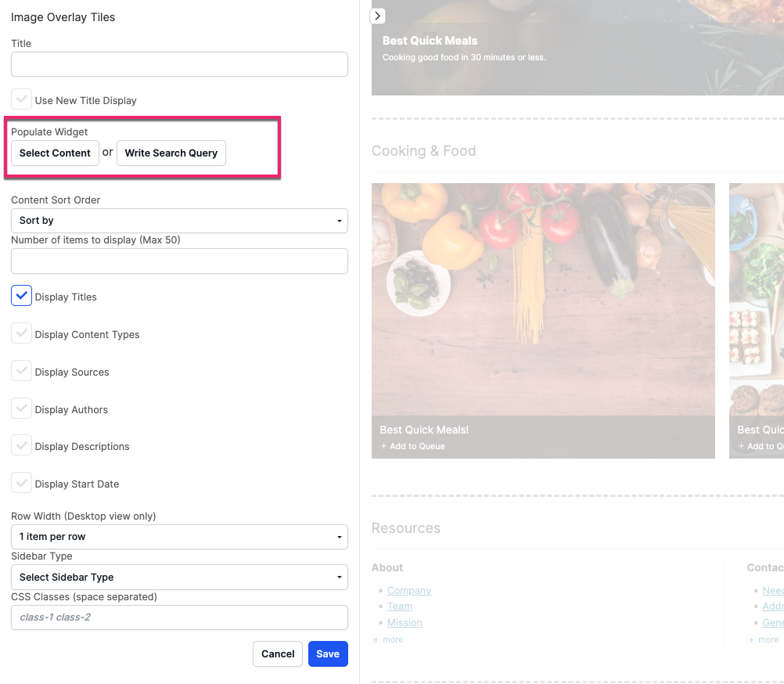The width and height of the screenshot is (784, 684).
Task: Click the Title input field
Action: pos(179,64)
